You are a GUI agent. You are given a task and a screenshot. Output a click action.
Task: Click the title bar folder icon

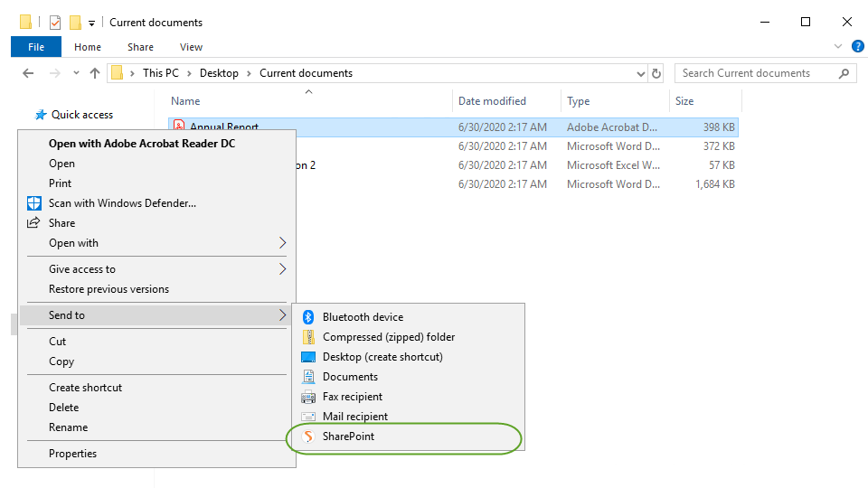click(x=25, y=22)
